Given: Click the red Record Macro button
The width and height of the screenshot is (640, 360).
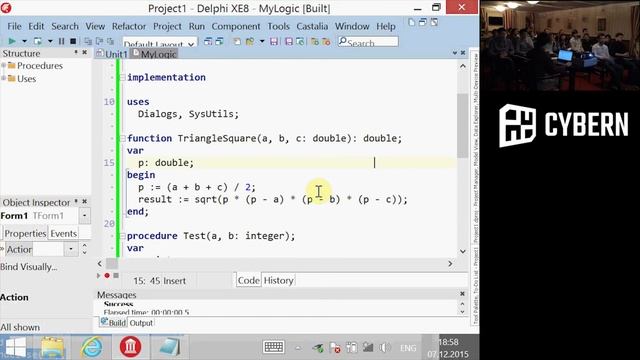Looking at the screenshot, I should coord(107,276).
